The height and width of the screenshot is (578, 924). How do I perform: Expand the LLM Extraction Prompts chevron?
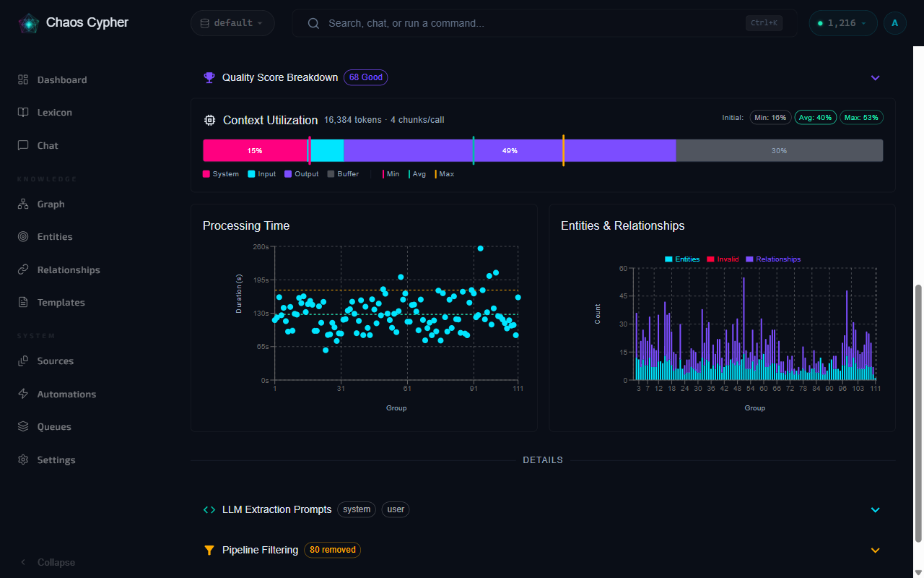(876, 509)
